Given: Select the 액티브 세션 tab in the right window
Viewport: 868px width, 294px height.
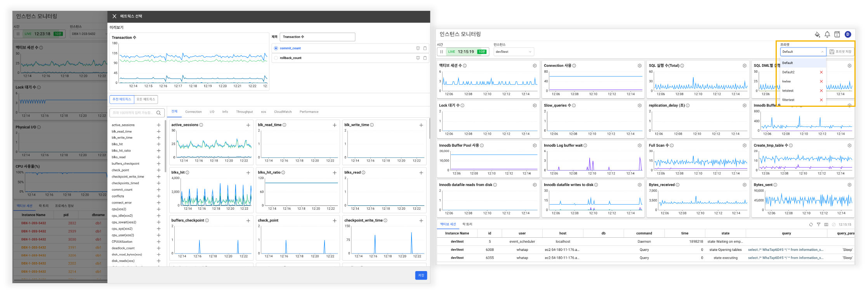Looking at the screenshot, I should click(448, 224).
